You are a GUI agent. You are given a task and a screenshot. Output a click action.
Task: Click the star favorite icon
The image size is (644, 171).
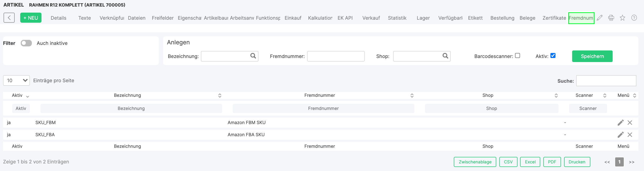622,18
